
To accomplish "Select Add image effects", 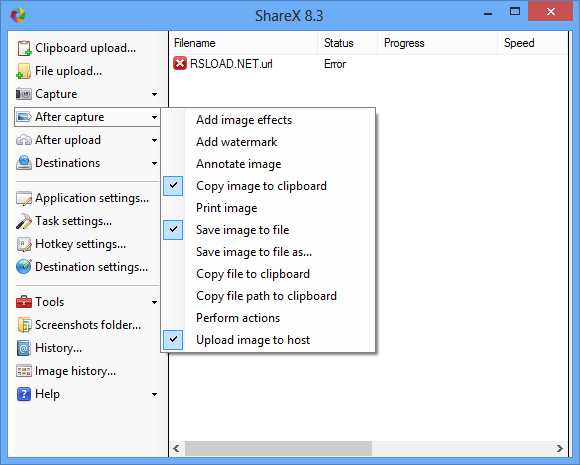I will tap(268, 120).
